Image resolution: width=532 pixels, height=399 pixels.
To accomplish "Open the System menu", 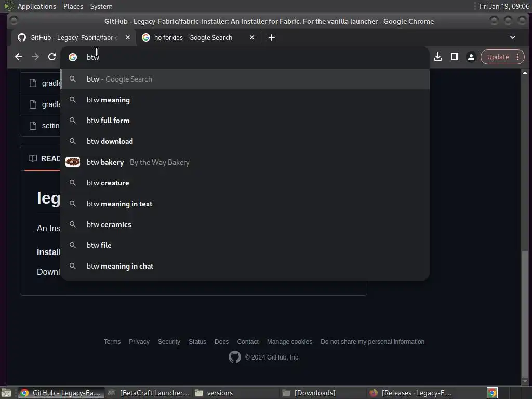I will click(x=101, y=6).
